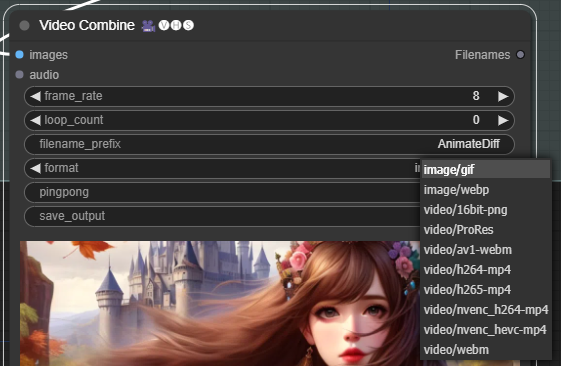Screen dimensions: 561x366
Task: Click the images input connector dot
Action: pos(19,54)
